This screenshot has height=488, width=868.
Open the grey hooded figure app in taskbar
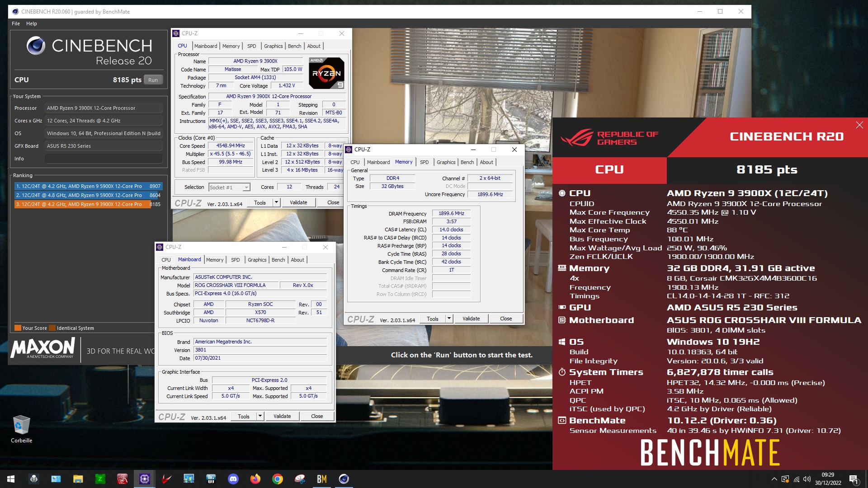pos(34,479)
